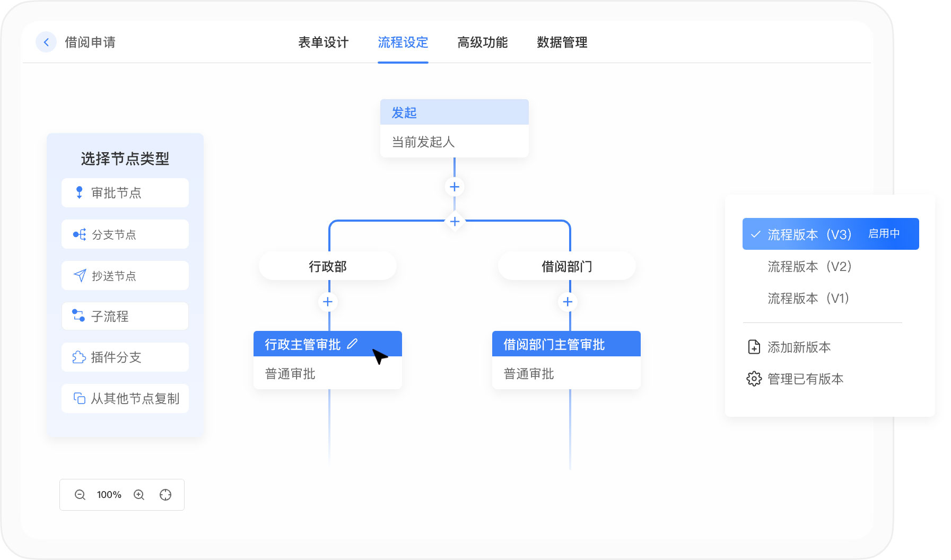The width and height of the screenshot is (951, 560).
Task: Click 添加新版本 to add a version
Action: coord(799,347)
